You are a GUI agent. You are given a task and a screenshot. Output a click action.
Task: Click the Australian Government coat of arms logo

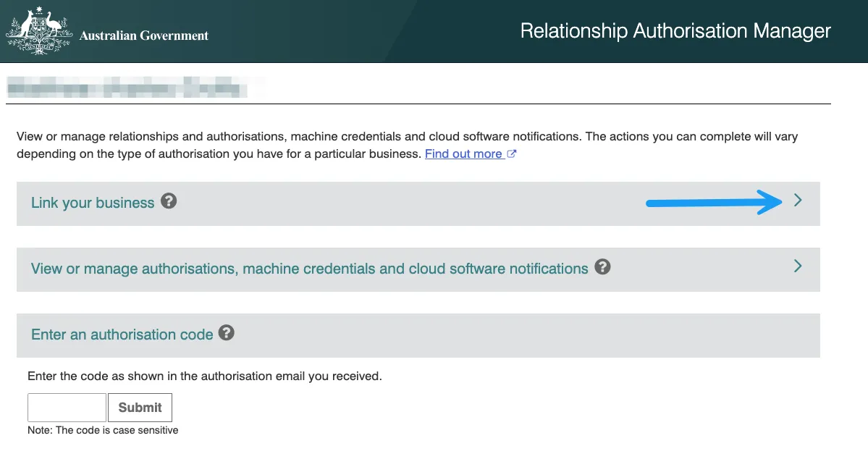tap(38, 32)
